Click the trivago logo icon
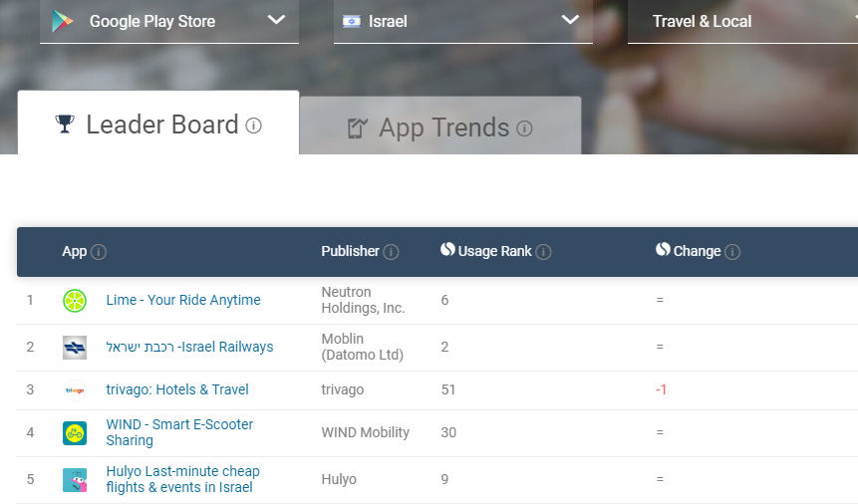 point(75,390)
